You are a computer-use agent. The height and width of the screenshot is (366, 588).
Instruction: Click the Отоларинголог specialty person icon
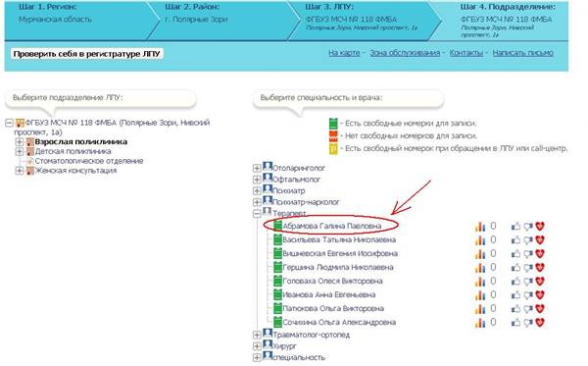(268, 166)
